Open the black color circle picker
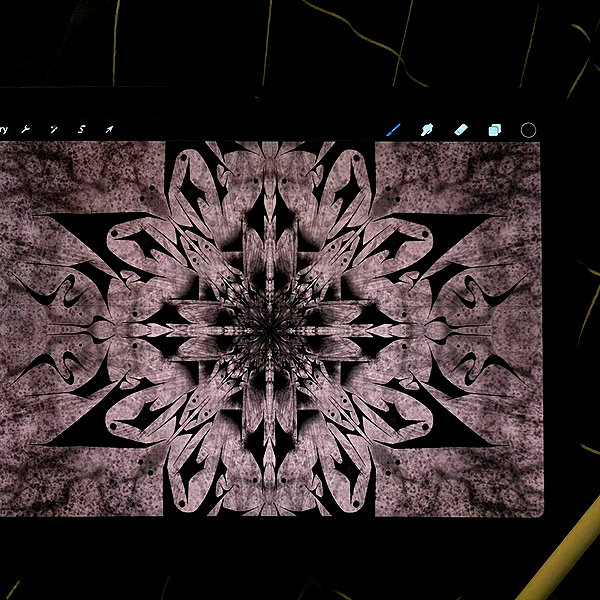The height and width of the screenshot is (600, 600). (x=528, y=130)
